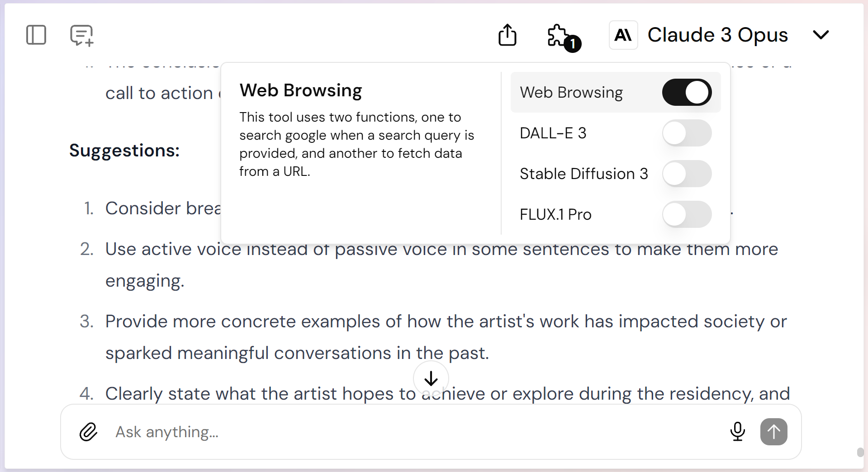The height and width of the screenshot is (472, 868).
Task: Click the Stable Diffusion 3 label
Action: 583,174
